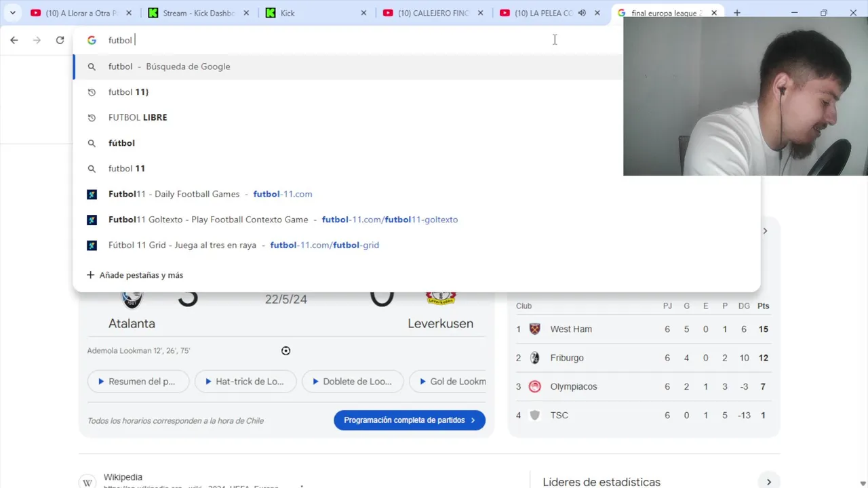Close the Stream - Kick Dashboard tab
The height and width of the screenshot is (488, 868).
[x=246, y=13]
